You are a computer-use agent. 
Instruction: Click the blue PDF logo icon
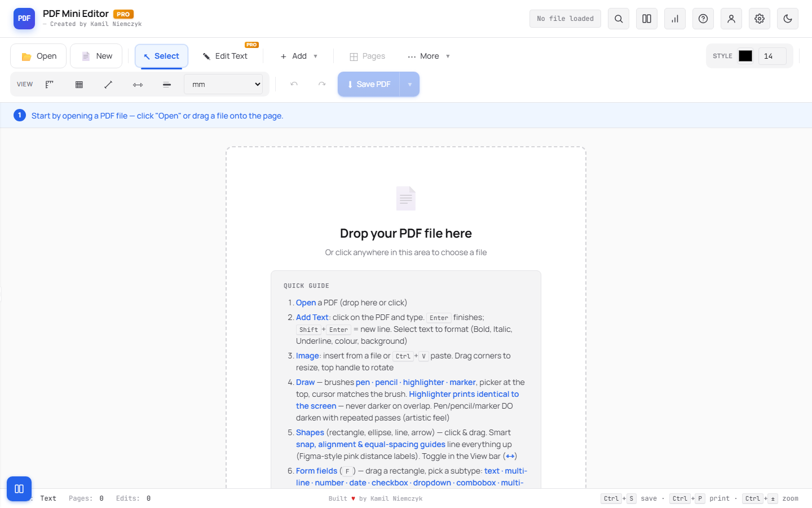pyautogui.click(x=24, y=19)
